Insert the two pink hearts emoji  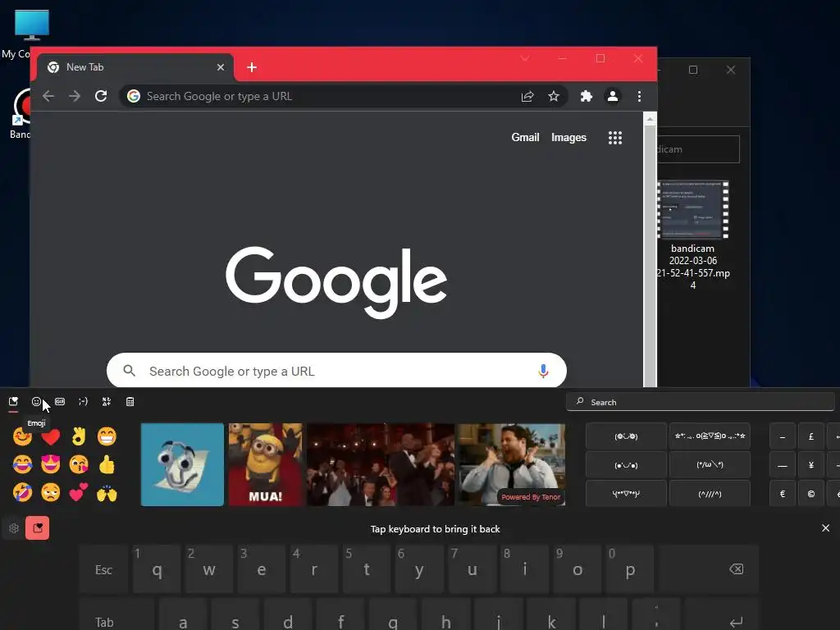coord(79,492)
